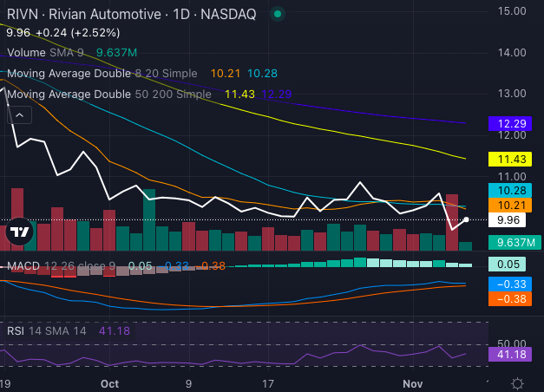The width and height of the screenshot is (544, 392).
Task: Select the RIVN Rivian Automotive symbol title
Action: pos(130,15)
